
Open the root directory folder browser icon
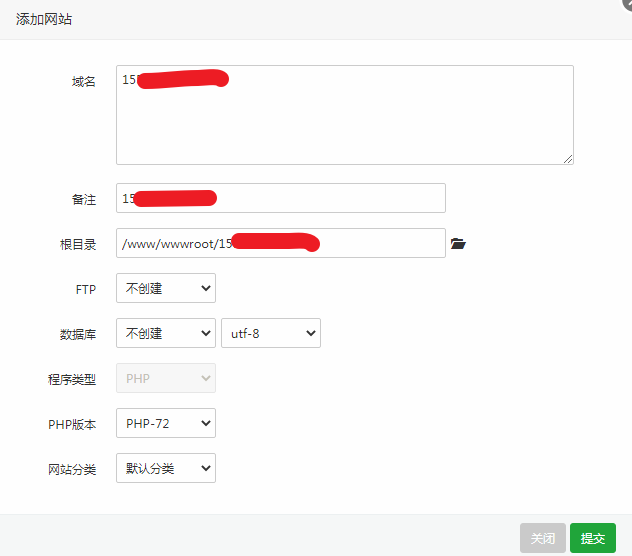click(x=458, y=243)
